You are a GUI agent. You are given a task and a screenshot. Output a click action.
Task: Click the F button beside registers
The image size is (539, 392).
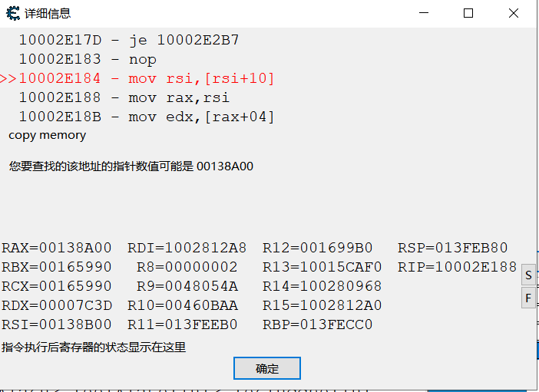coord(528,298)
